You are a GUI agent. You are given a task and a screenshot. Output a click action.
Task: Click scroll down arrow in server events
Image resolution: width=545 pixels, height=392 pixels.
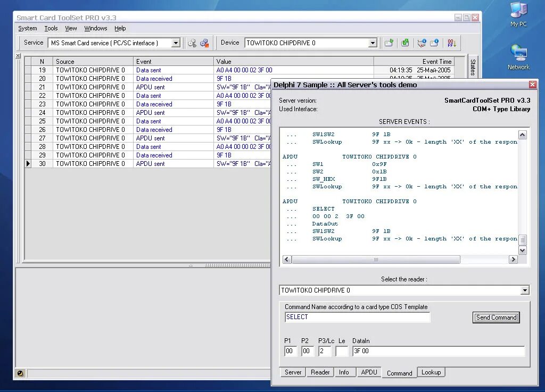click(523, 251)
